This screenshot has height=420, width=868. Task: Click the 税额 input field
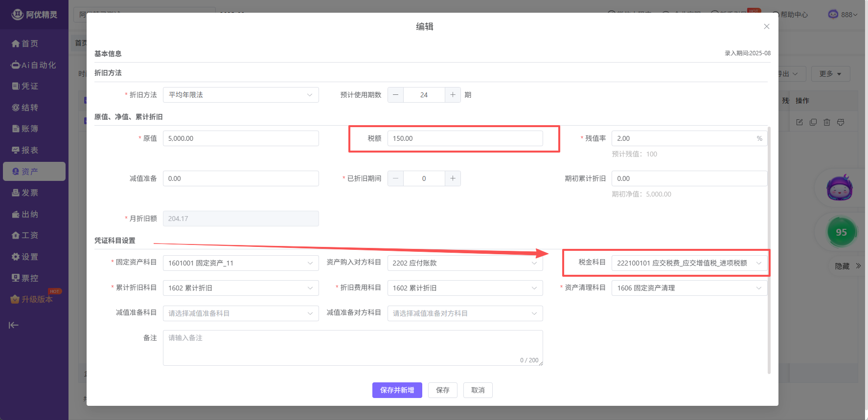(465, 138)
